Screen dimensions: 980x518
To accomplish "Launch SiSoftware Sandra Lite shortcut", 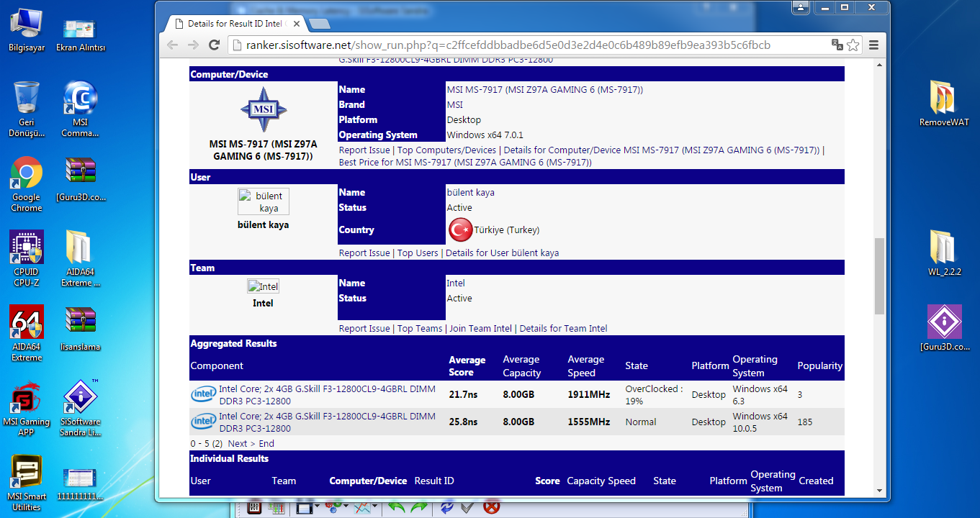I will pyautogui.click(x=80, y=409).
